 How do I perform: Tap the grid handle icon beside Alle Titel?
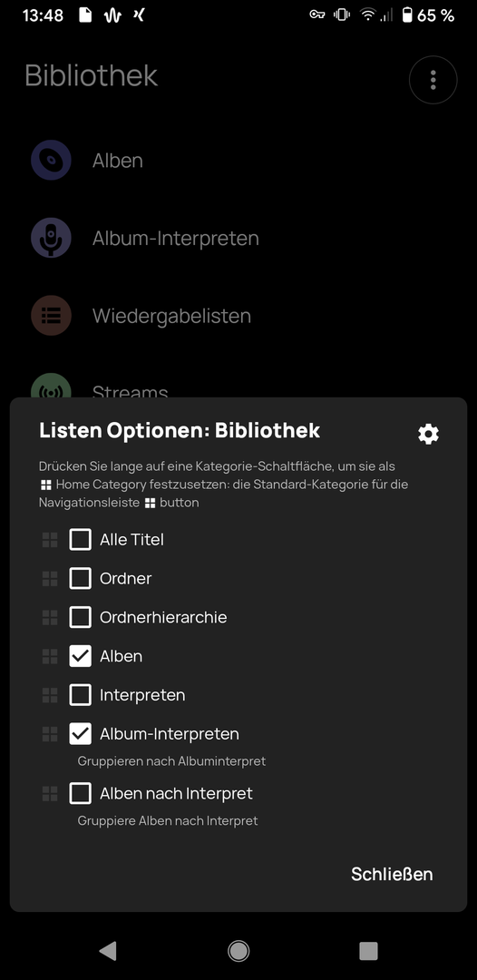click(50, 540)
